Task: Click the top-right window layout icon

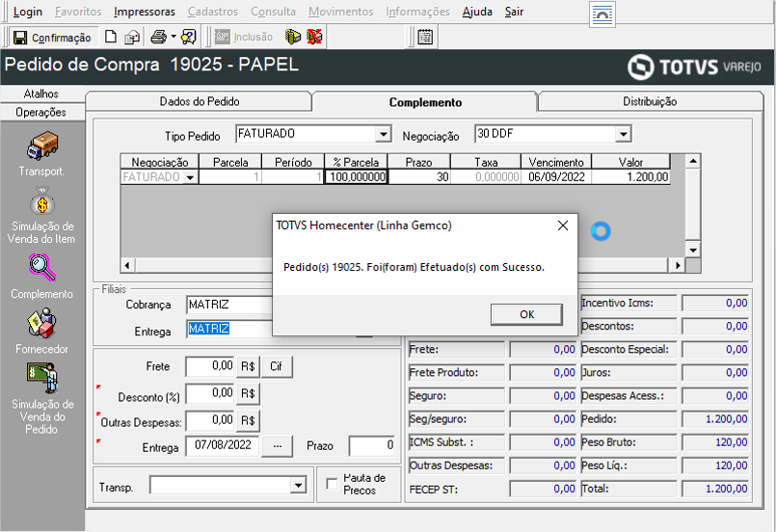Action: 602,14
